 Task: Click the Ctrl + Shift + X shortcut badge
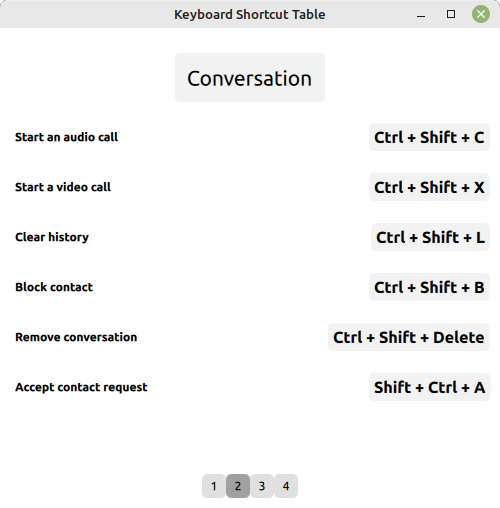429,187
